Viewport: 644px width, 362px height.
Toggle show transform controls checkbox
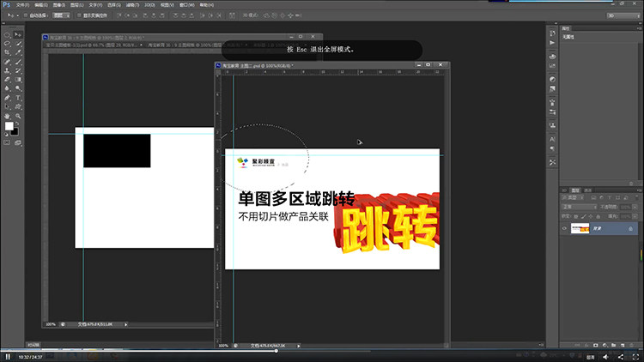tap(79, 15)
